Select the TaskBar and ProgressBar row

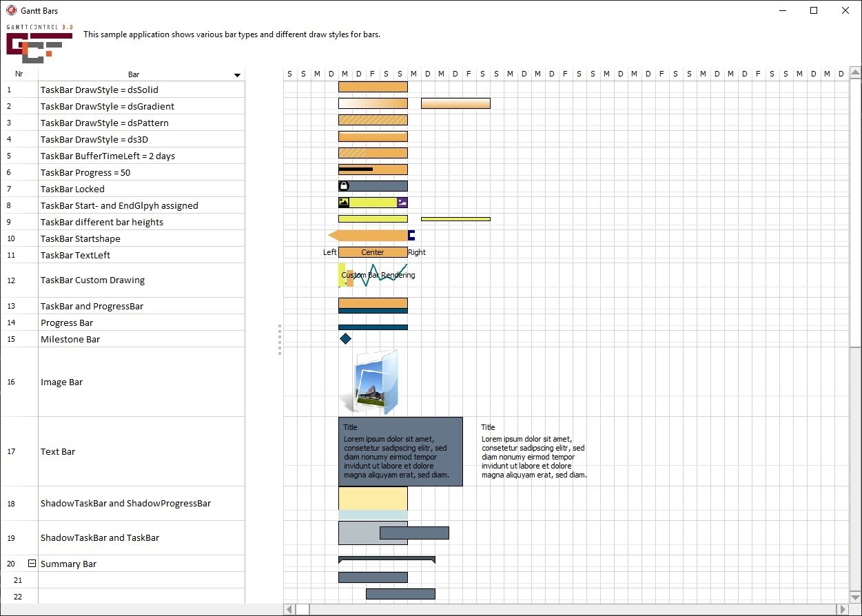[123, 306]
